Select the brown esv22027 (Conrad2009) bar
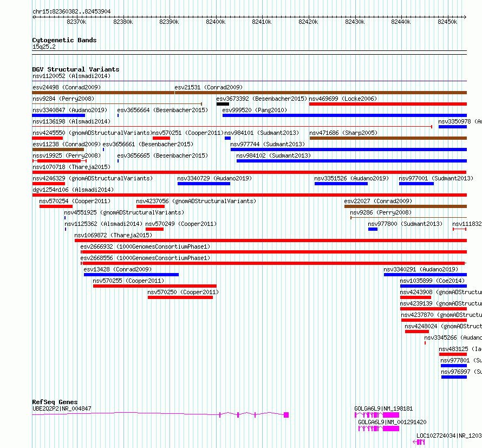 point(406,206)
